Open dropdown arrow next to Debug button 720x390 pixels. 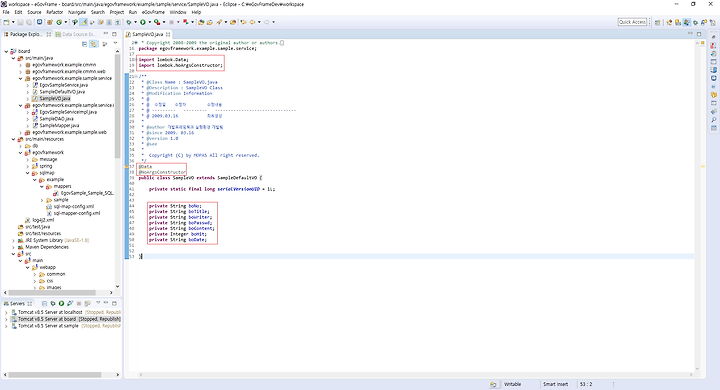point(135,22)
